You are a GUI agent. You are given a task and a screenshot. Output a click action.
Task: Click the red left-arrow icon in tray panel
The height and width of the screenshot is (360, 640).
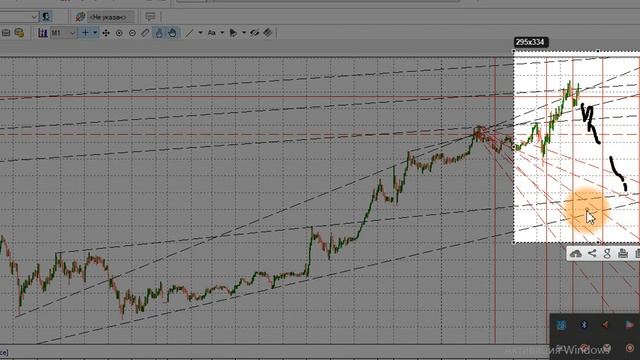(x=605, y=325)
